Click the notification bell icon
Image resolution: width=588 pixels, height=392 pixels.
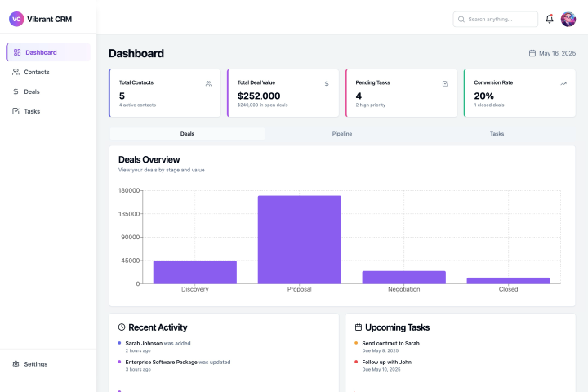click(x=550, y=19)
